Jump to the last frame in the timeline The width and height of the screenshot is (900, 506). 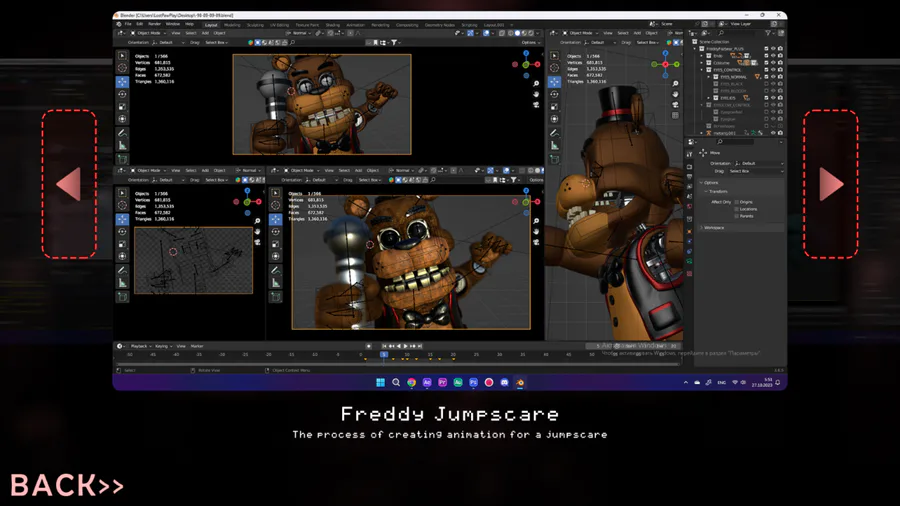tap(420, 346)
